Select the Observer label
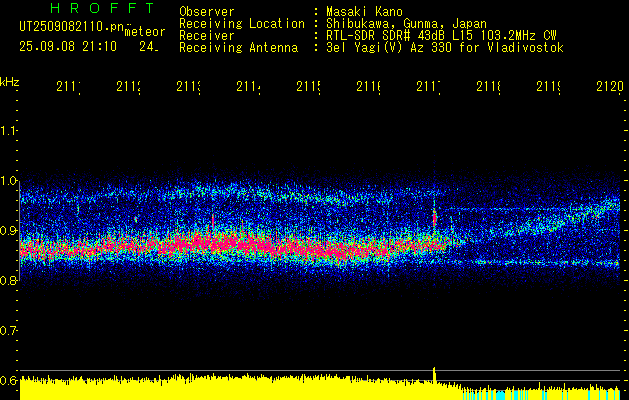 pyautogui.click(x=207, y=12)
